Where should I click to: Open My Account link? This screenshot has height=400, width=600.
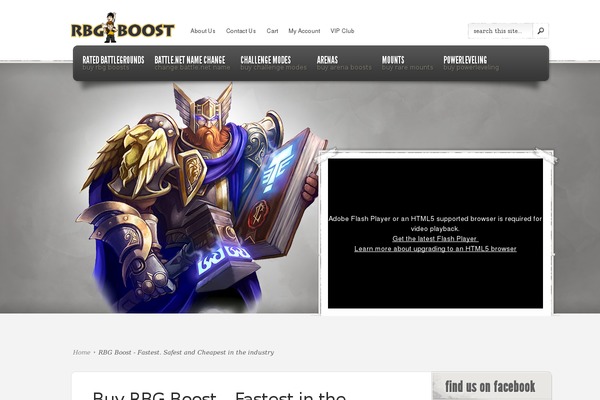tap(304, 31)
